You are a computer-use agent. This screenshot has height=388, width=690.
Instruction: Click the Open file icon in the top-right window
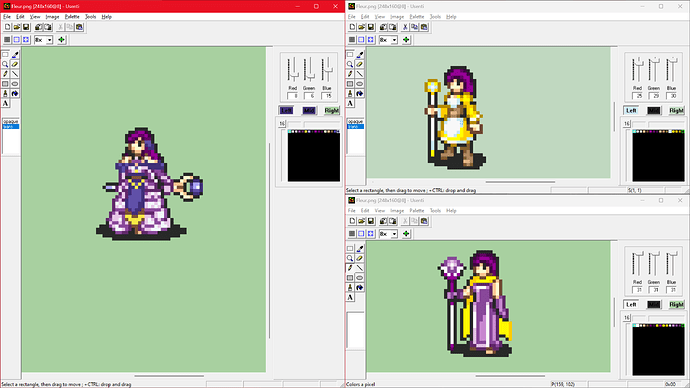361,27
